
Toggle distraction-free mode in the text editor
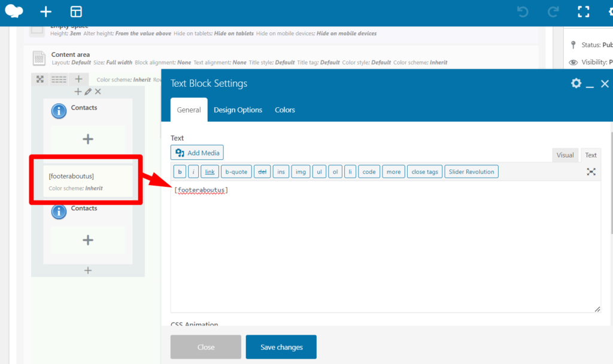click(x=591, y=171)
